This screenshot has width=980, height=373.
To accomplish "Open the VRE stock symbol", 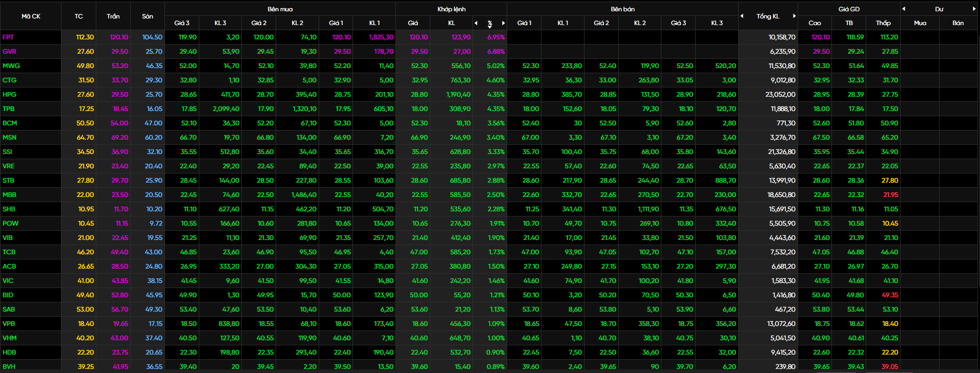I will pyautogui.click(x=9, y=166).
